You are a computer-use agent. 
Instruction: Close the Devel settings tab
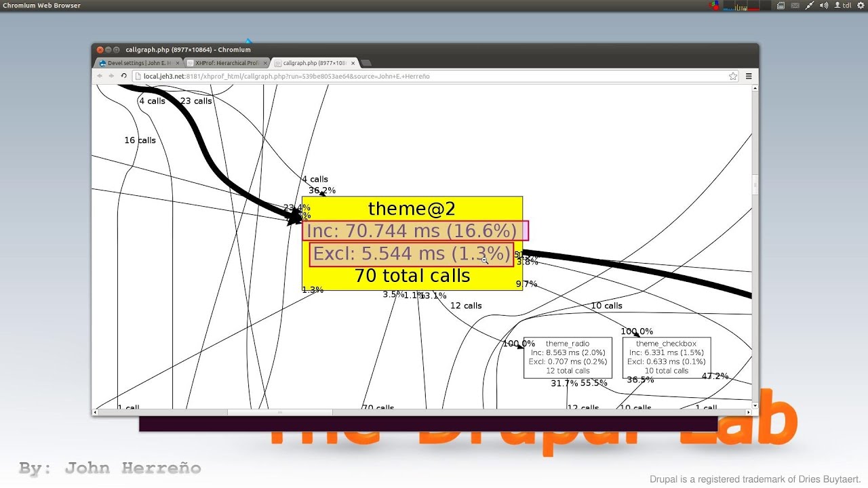[178, 63]
